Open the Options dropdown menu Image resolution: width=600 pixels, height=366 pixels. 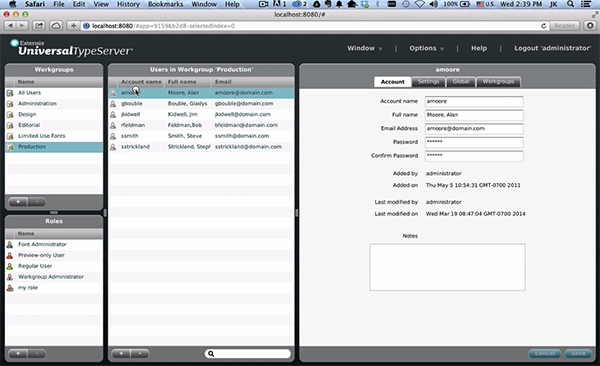(x=427, y=48)
